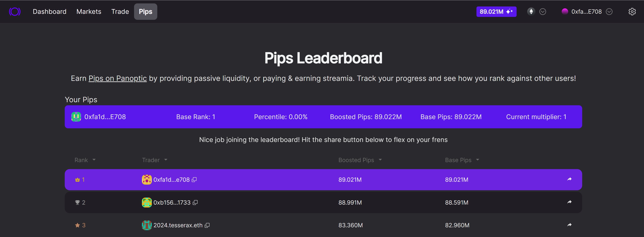Switch to the Markets tab

pyautogui.click(x=89, y=11)
